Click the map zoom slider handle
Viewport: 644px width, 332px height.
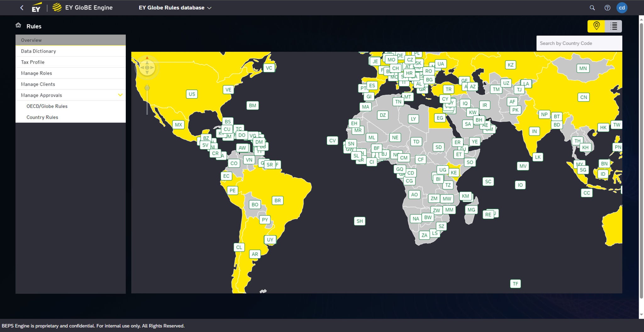pyautogui.click(x=147, y=88)
